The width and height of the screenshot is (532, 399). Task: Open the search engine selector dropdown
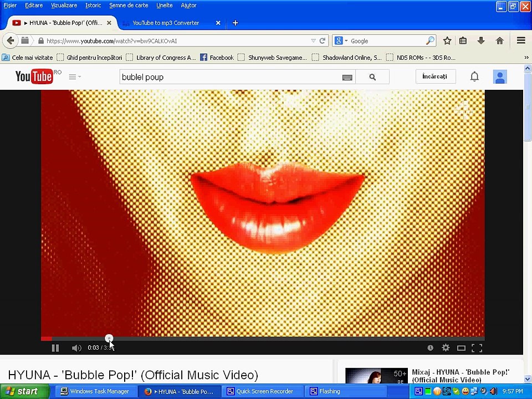coord(341,40)
